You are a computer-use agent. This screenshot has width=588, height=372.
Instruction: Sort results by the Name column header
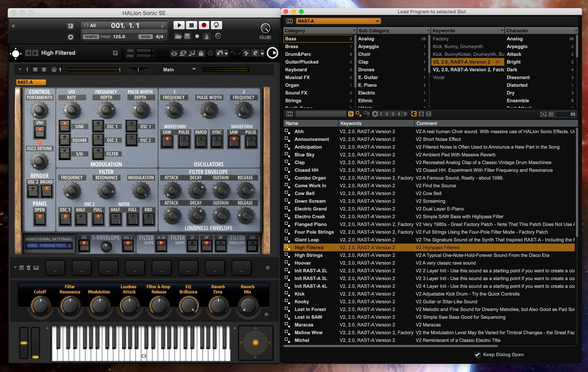click(x=311, y=123)
